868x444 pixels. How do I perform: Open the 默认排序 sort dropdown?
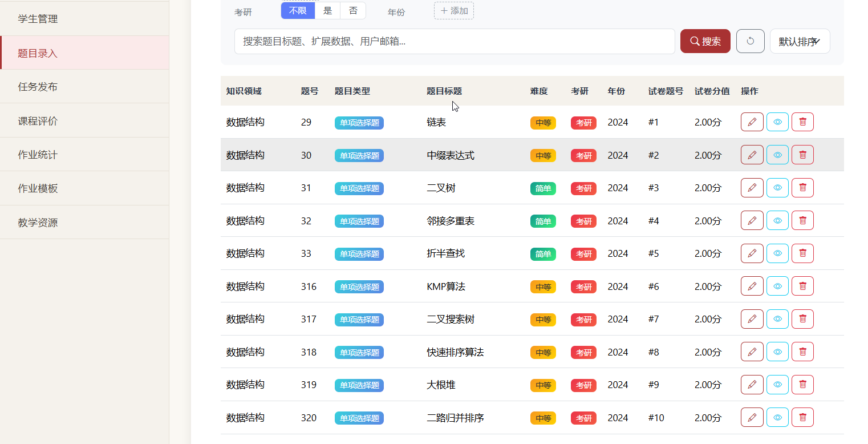coord(800,41)
